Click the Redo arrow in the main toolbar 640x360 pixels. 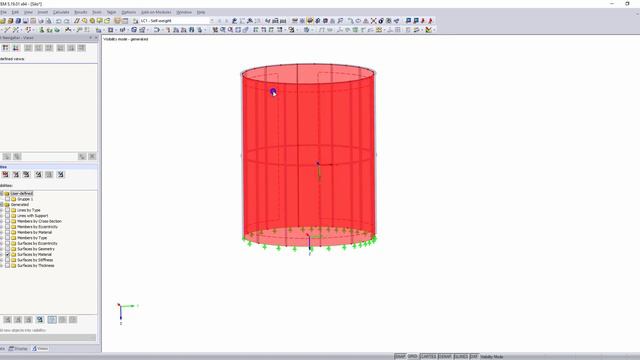point(67,21)
